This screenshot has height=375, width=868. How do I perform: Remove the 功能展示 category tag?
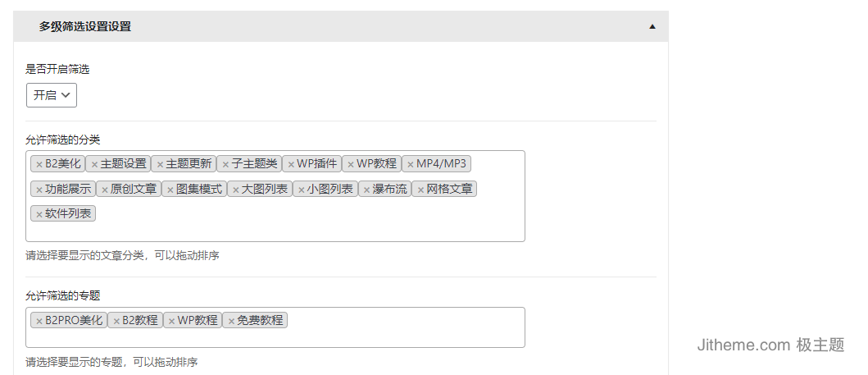(x=39, y=190)
